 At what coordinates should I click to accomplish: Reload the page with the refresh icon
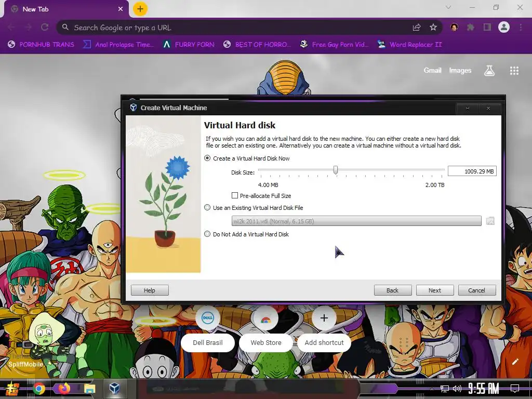click(x=45, y=27)
